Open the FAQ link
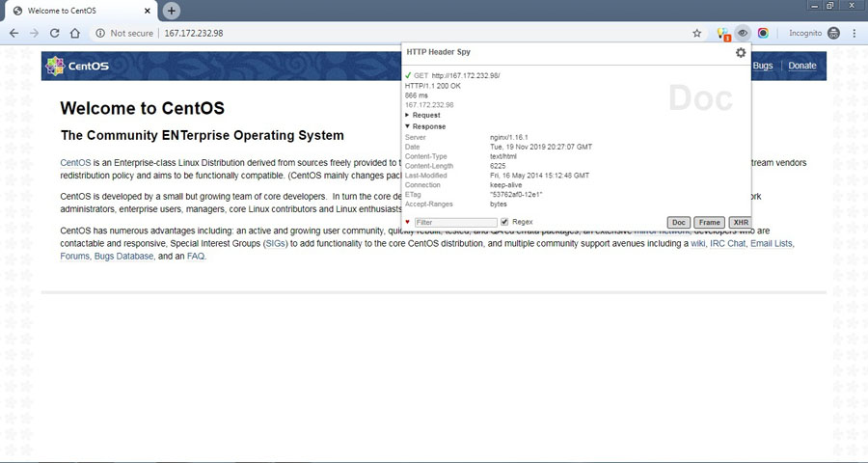This screenshot has height=463, width=868. click(x=196, y=257)
